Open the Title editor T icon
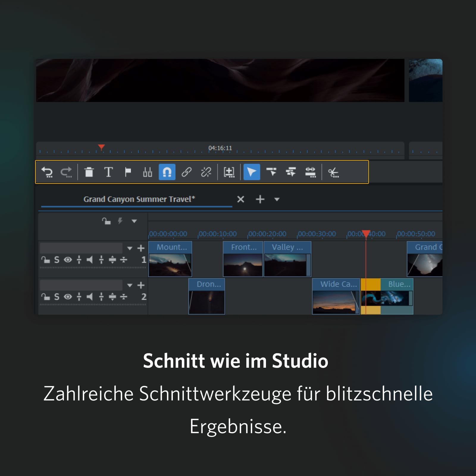 [x=109, y=172]
